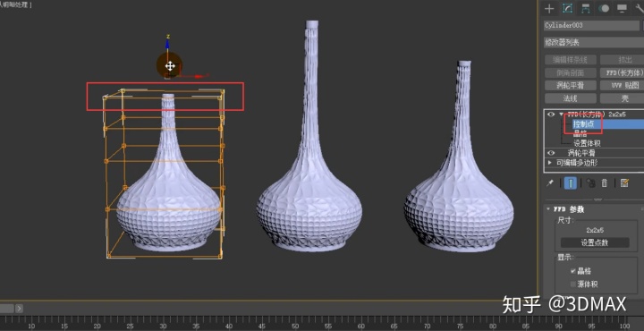Click frame 10 on the timeline ruler
The image size is (644, 331).
click(x=30, y=326)
